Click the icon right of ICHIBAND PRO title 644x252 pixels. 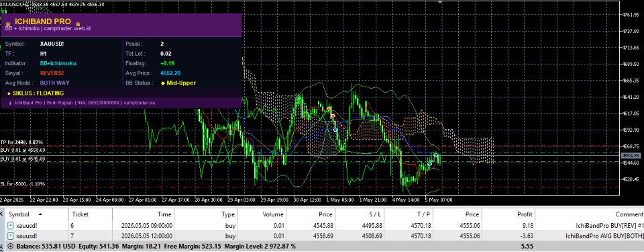[78, 24]
